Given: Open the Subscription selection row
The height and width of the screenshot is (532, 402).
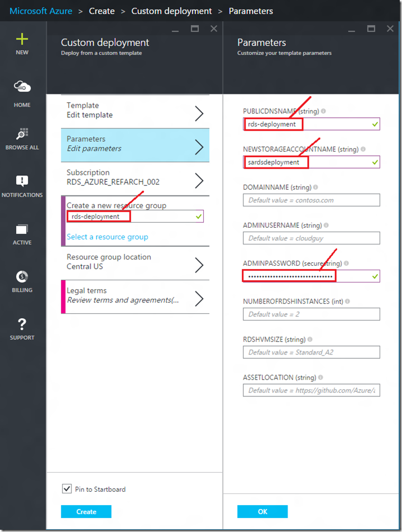Looking at the screenshot, I should [135, 178].
